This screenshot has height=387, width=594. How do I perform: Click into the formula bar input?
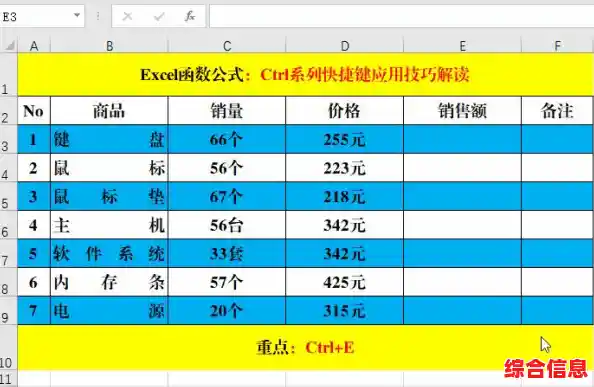(402, 16)
